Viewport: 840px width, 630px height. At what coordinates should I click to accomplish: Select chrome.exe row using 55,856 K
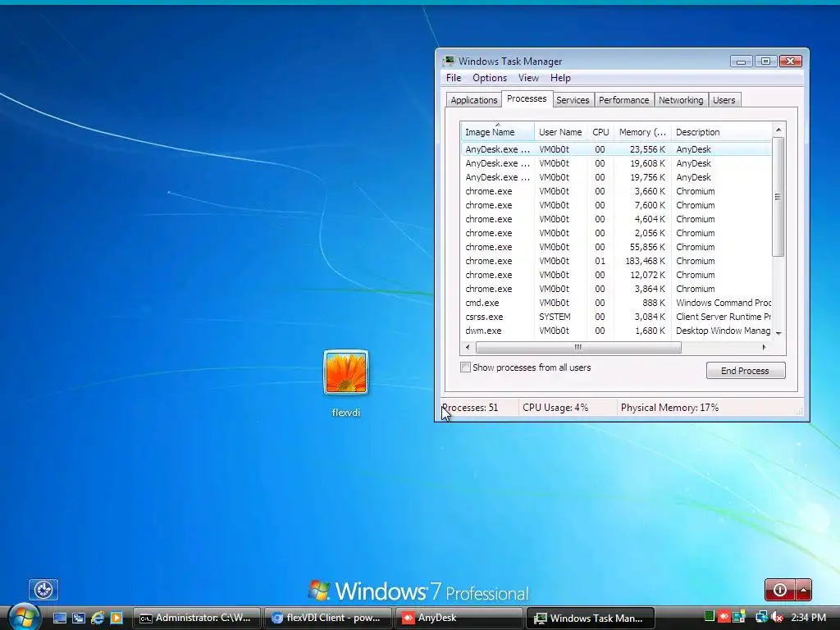tap(616, 247)
